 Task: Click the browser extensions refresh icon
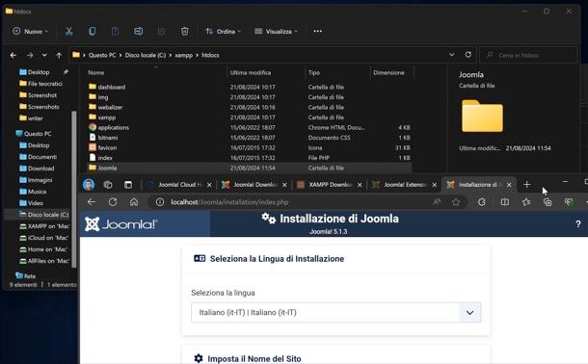tap(482, 202)
